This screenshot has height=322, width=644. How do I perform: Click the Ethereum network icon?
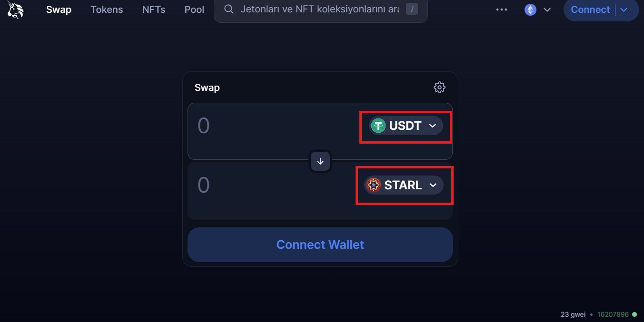[x=530, y=10]
